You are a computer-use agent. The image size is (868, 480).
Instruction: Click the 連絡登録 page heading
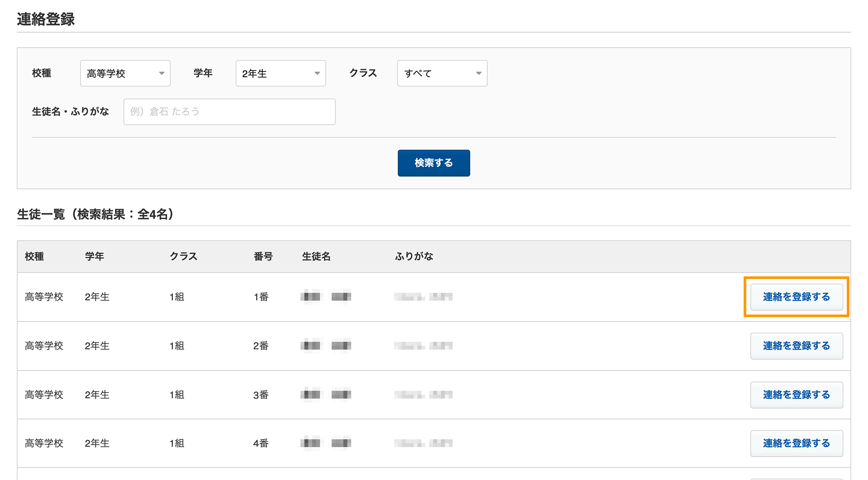tap(46, 19)
